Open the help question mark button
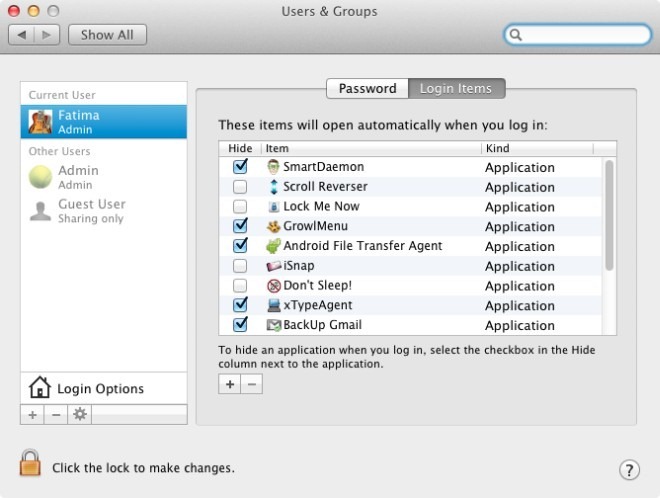The height and width of the screenshot is (498, 660). pyautogui.click(x=629, y=469)
